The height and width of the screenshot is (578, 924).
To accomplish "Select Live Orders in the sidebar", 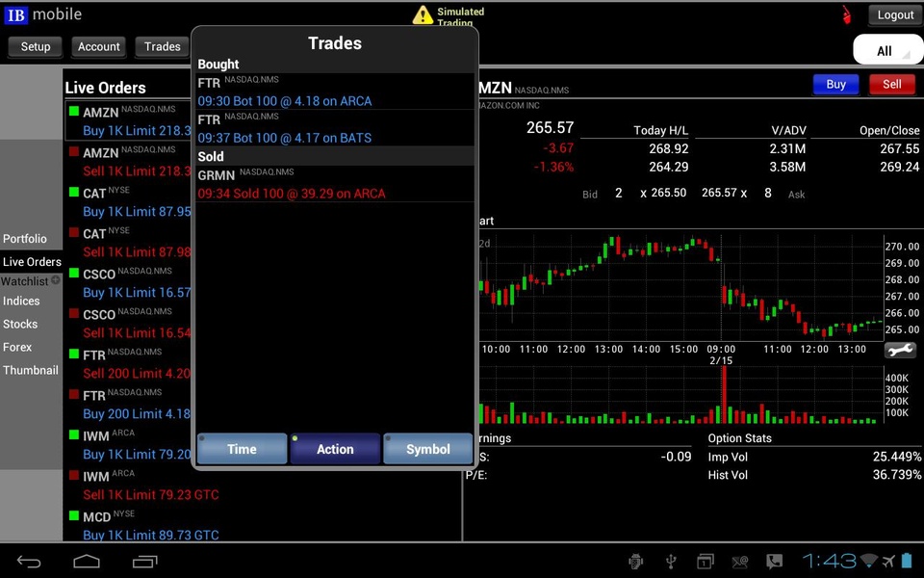I will 31,261.
